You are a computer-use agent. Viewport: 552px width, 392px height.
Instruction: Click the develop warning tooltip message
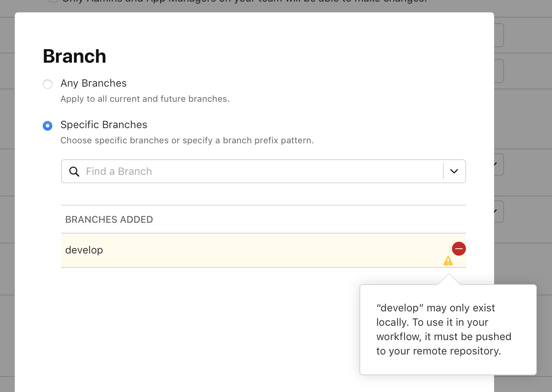[443, 329]
